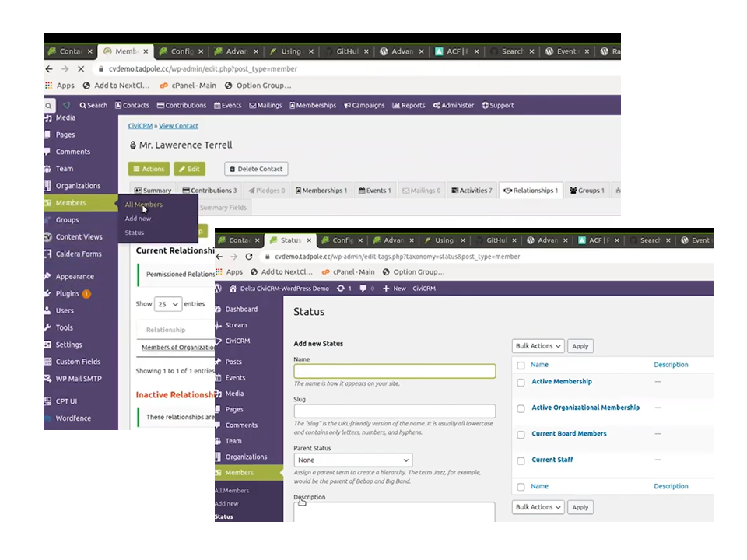Select Status in Members flyout menu

click(x=134, y=233)
